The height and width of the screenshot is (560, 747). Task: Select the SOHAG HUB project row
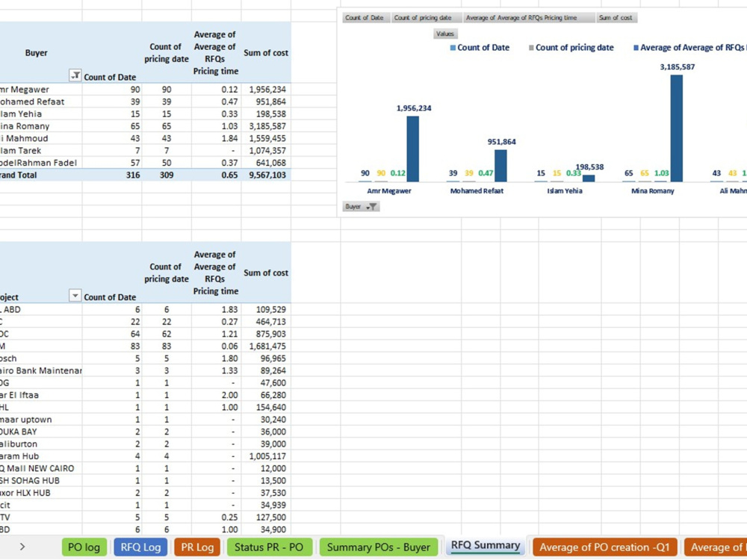[41, 480]
